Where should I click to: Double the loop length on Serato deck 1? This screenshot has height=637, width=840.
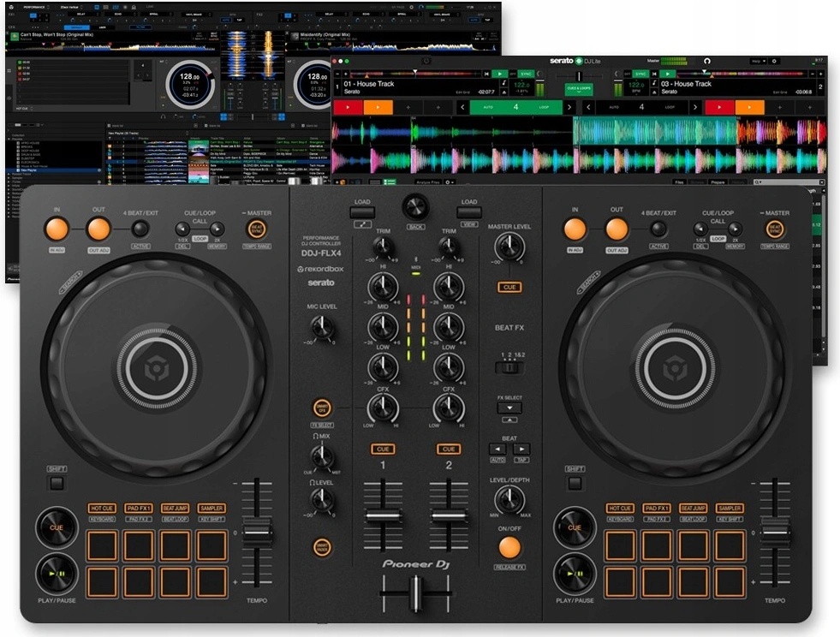tap(569, 107)
